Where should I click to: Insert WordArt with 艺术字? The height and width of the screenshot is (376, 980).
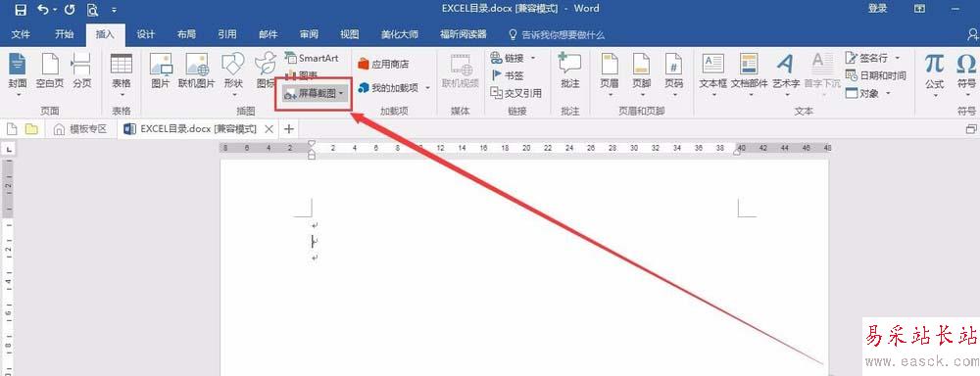click(786, 74)
